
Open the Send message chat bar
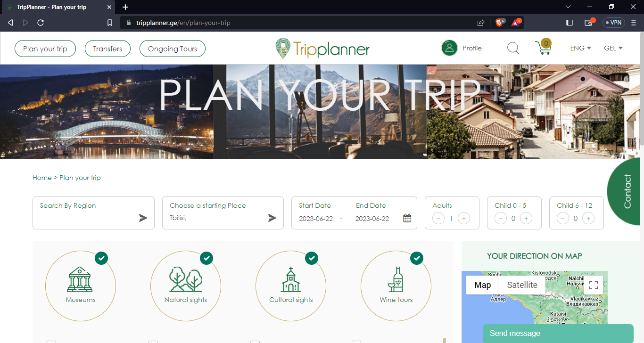click(x=558, y=334)
